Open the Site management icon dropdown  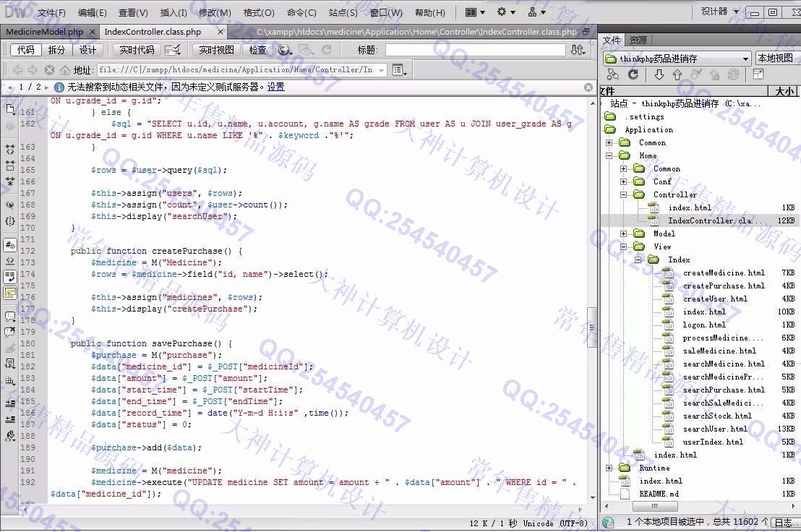(x=536, y=12)
